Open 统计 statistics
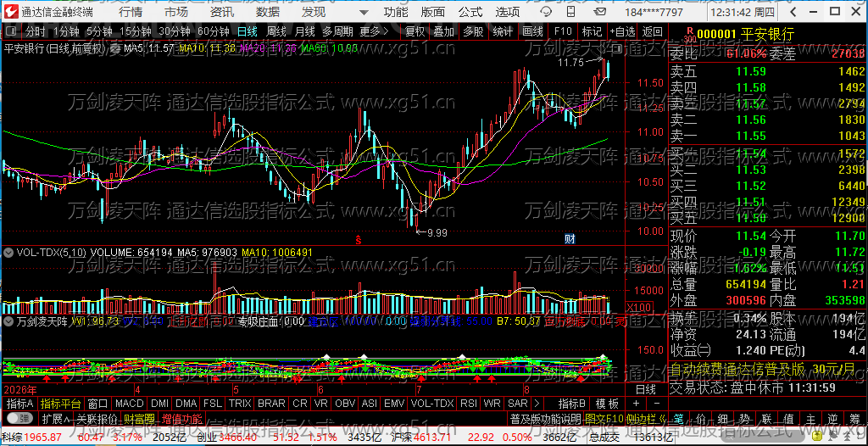The image size is (868, 446). [503, 31]
